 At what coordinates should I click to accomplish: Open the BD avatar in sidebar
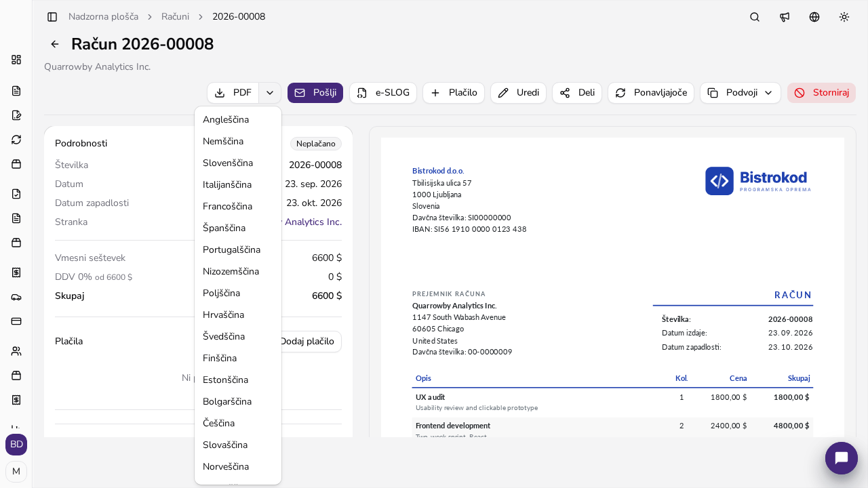pos(16,445)
